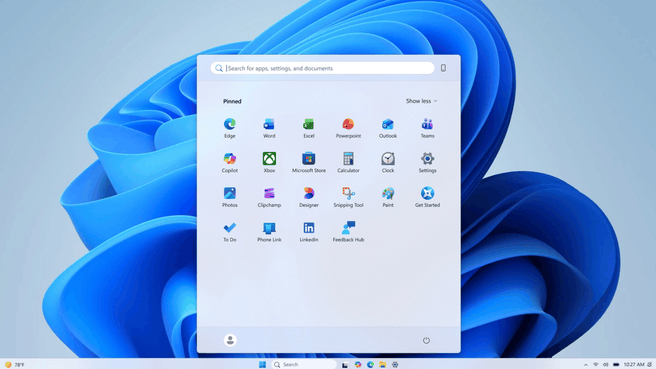
Task: Open the Get Started app
Action: tap(427, 197)
